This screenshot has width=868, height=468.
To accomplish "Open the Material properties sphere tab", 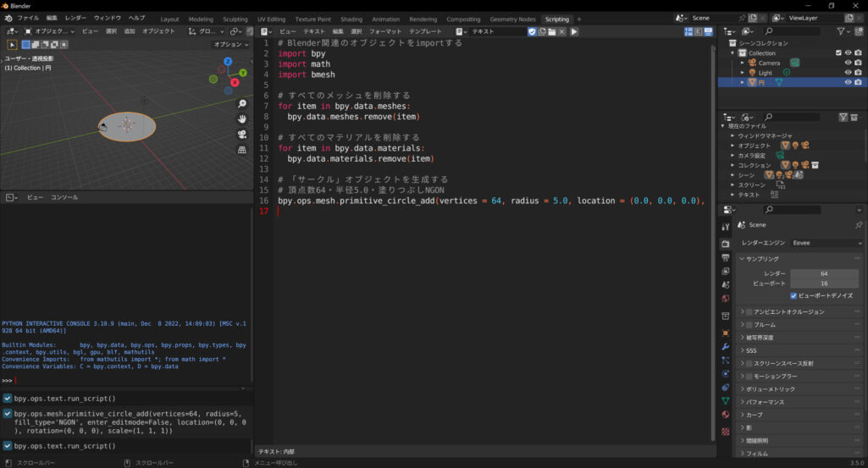I will pyautogui.click(x=725, y=415).
